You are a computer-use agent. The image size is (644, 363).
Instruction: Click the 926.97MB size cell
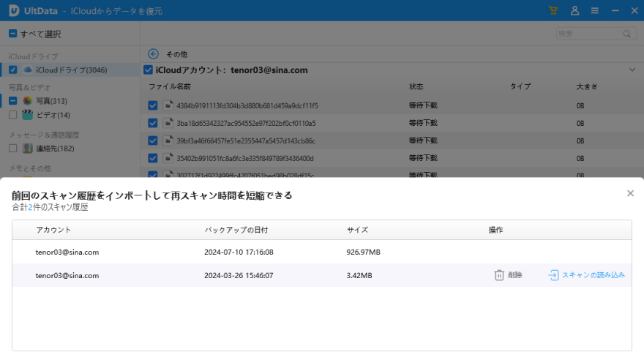click(364, 252)
